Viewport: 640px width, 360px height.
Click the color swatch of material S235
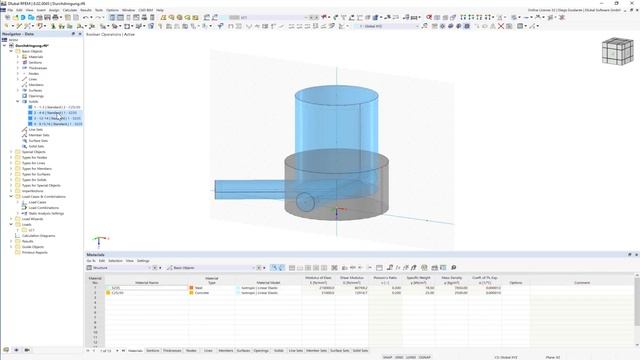pos(108,288)
